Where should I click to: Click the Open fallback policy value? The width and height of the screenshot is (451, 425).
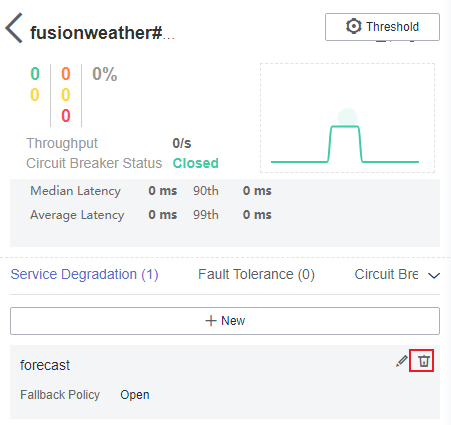[135, 395]
